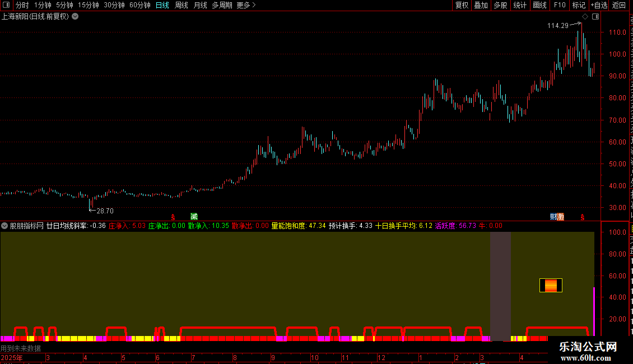Switch to the 周线 weekly chart
This screenshot has height=364, width=633.
click(x=181, y=5)
